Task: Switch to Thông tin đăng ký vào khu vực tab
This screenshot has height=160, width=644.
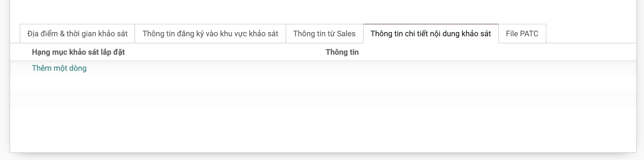Action: point(210,34)
